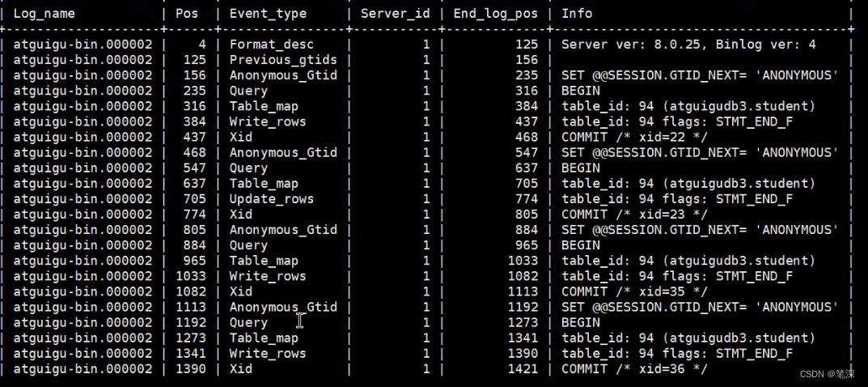
Task: Click the Pos value 705
Action: coord(195,199)
